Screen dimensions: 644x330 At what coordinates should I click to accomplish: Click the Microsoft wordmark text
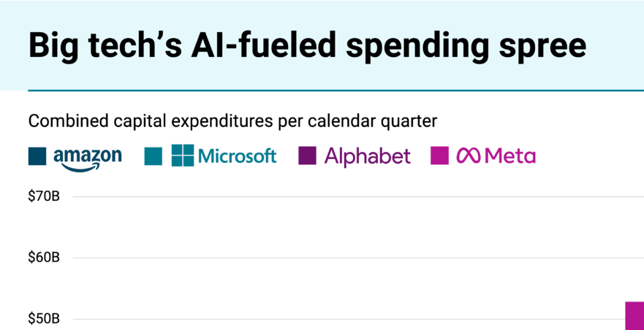(x=238, y=156)
